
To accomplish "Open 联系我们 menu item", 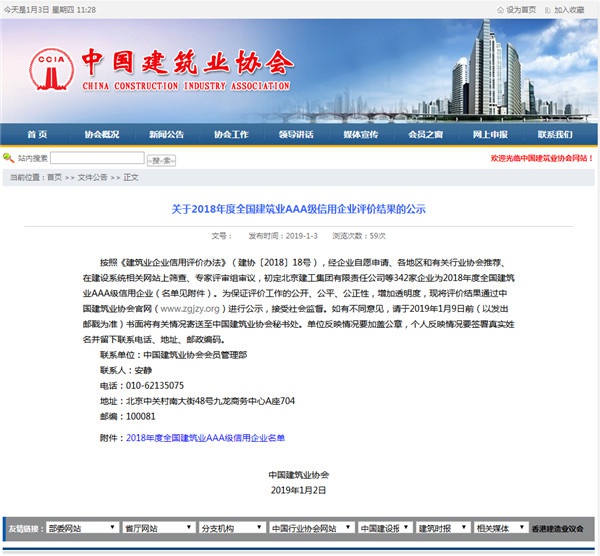I will point(555,134).
